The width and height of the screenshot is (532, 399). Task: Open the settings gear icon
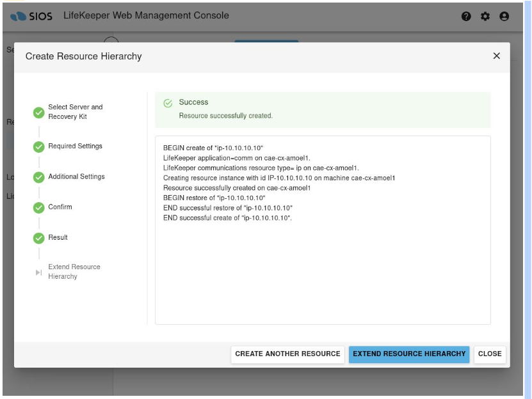(x=485, y=16)
